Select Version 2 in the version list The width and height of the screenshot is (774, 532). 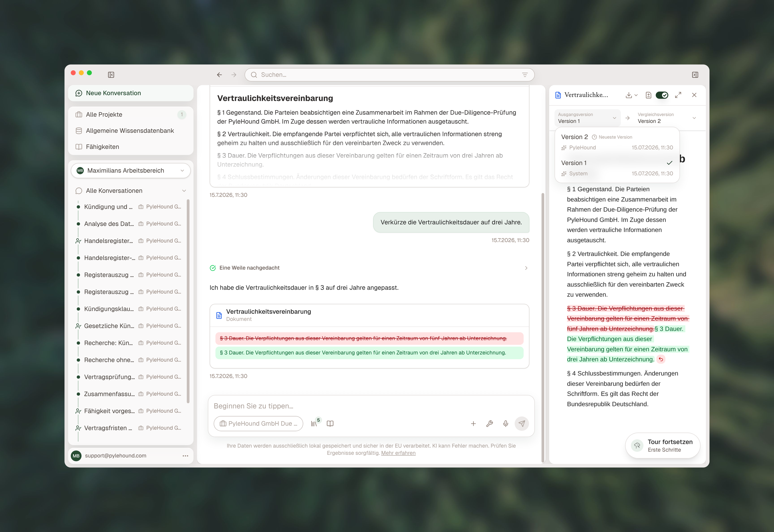(617, 142)
